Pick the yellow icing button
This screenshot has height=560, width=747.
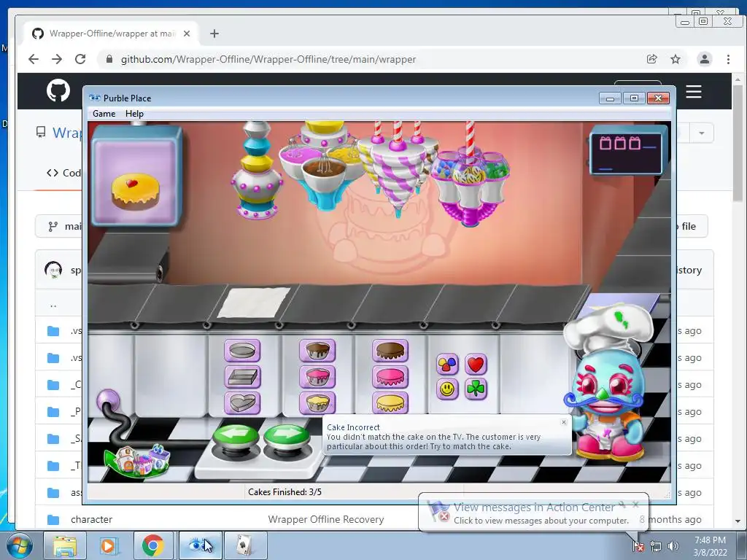(390, 403)
